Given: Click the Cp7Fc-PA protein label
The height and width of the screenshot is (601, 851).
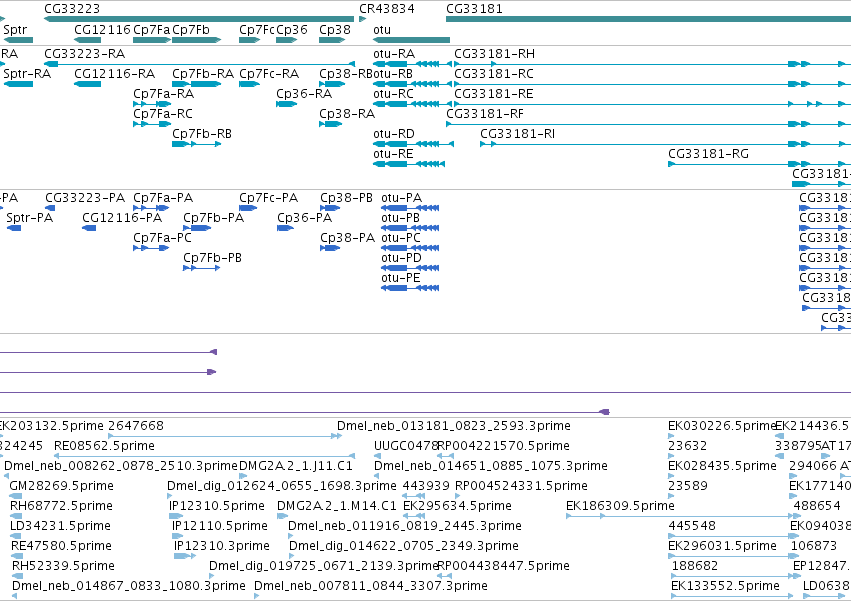Looking at the screenshot, I should click(269, 198).
